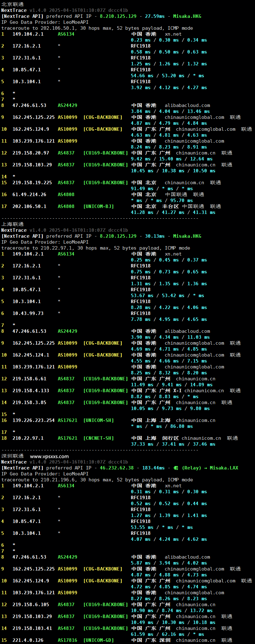Image resolution: width=255 pixels, height=644 pixels.
Task: Select latency "9.42 ms / 15.40 ms / 12.64 ms"
Action: [172, 159]
